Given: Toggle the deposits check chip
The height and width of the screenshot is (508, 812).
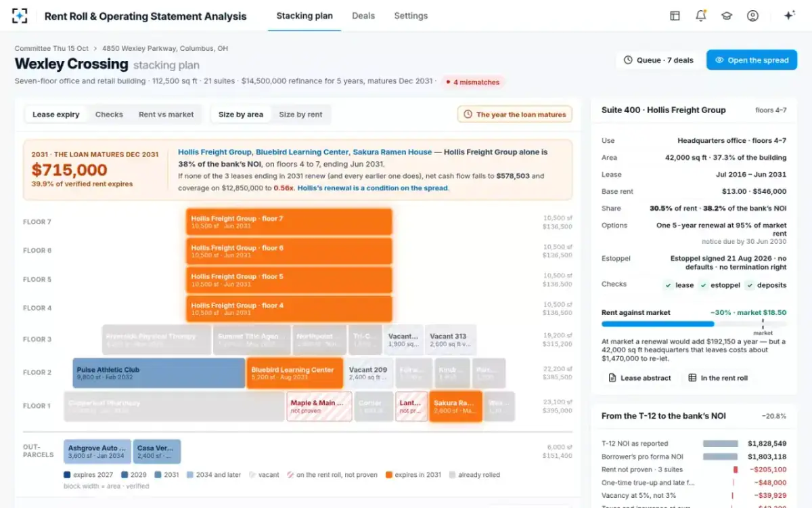Looking at the screenshot, I should [x=766, y=285].
